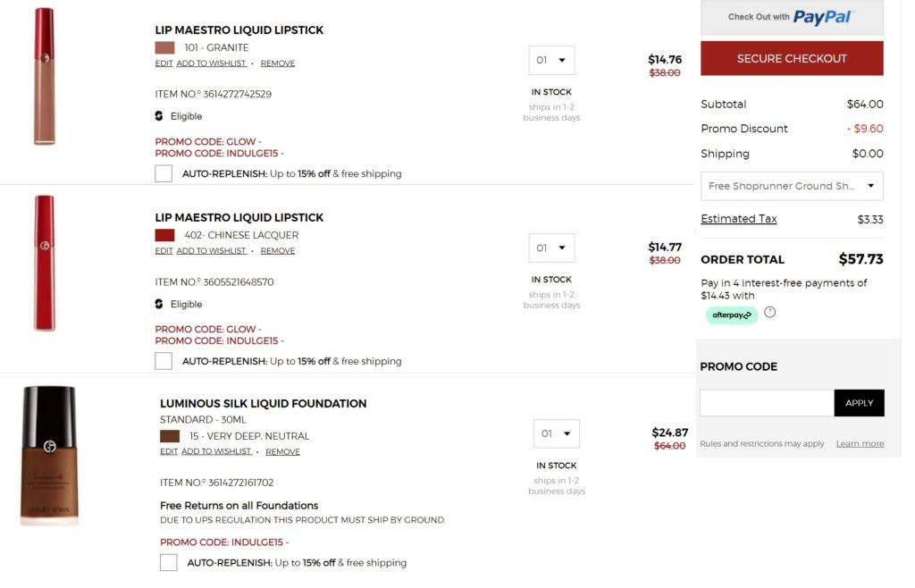Click the Chinese Lacquer lipstick product image
The width and height of the screenshot is (915, 588).
click(44, 264)
